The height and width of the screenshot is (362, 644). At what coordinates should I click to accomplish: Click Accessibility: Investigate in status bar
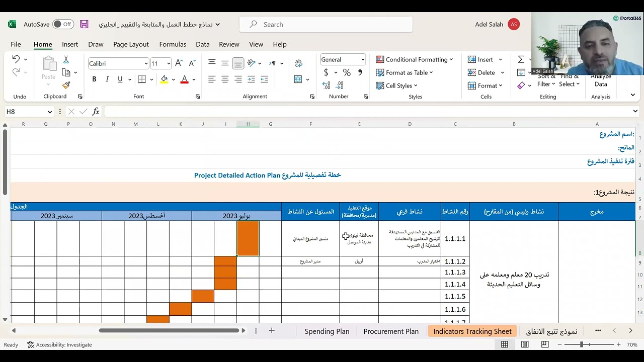click(x=60, y=344)
